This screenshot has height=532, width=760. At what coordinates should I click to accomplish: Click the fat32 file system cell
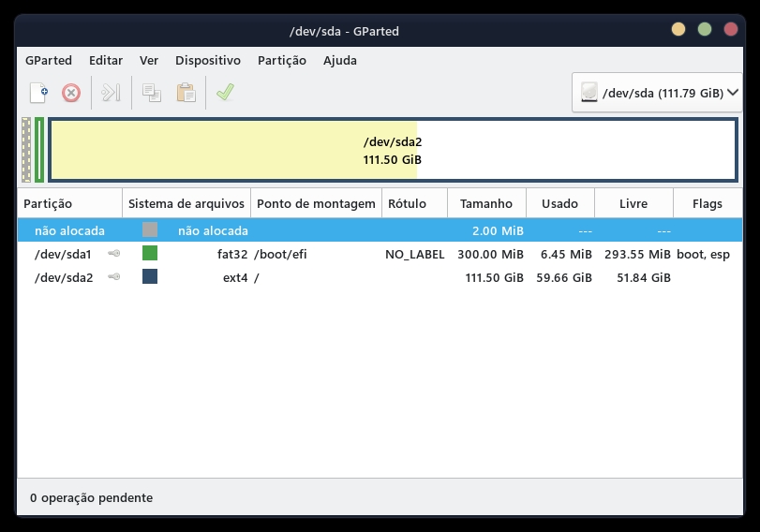pos(232,254)
